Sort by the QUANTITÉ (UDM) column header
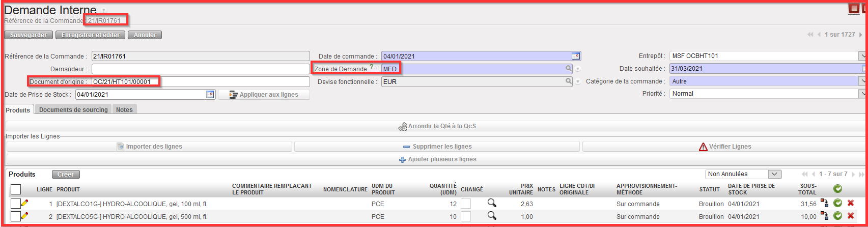868x227 pixels. point(443,189)
